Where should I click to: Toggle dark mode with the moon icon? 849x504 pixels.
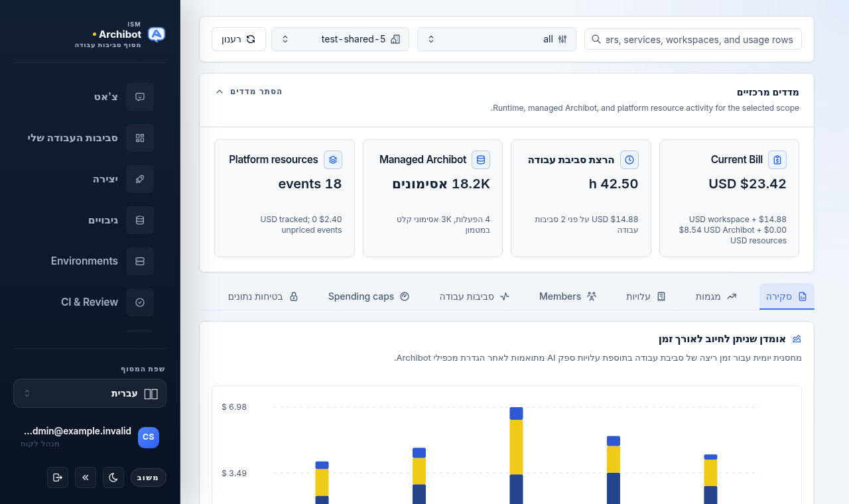(113, 477)
